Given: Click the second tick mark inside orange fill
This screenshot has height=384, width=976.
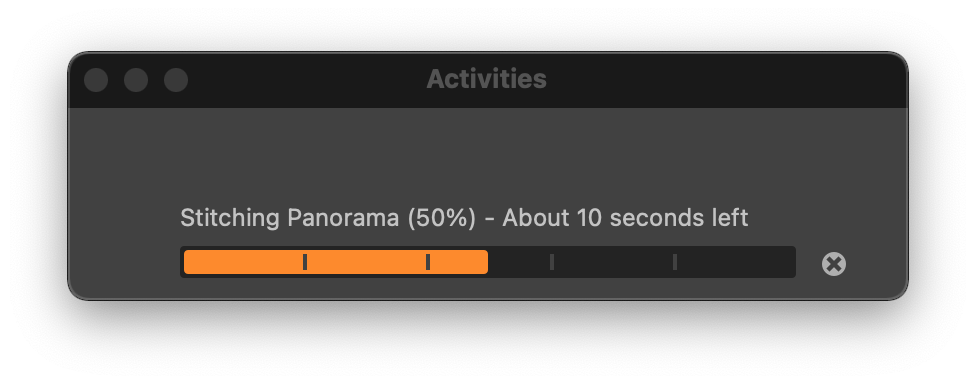Looking at the screenshot, I should 428,262.
